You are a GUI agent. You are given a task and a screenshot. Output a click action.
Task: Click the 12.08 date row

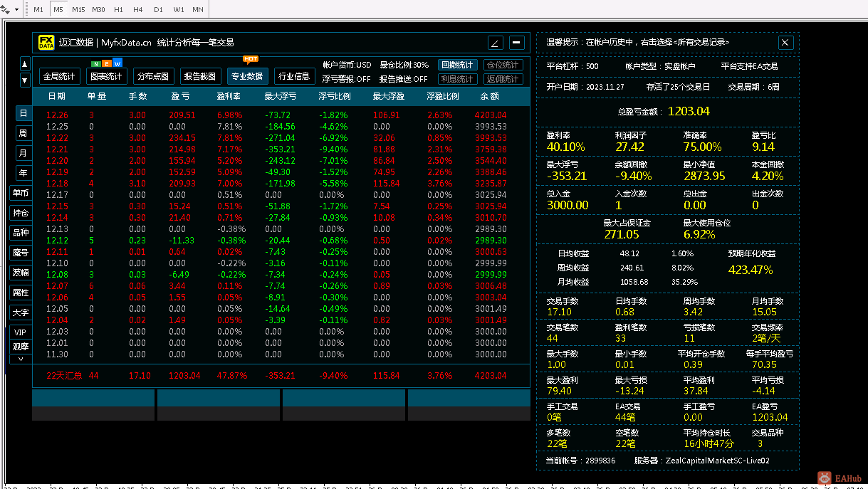[x=281, y=275]
